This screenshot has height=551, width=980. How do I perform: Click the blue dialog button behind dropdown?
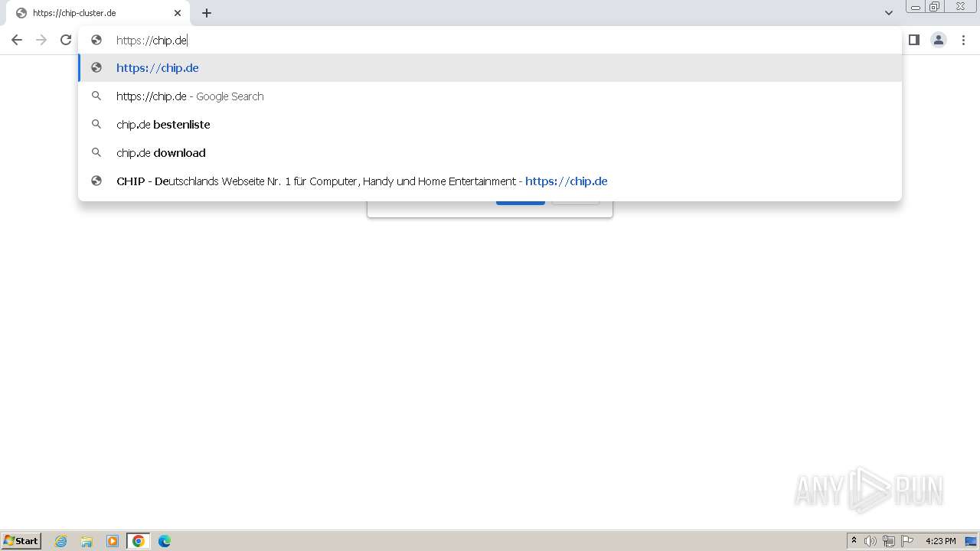pyautogui.click(x=521, y=203)
